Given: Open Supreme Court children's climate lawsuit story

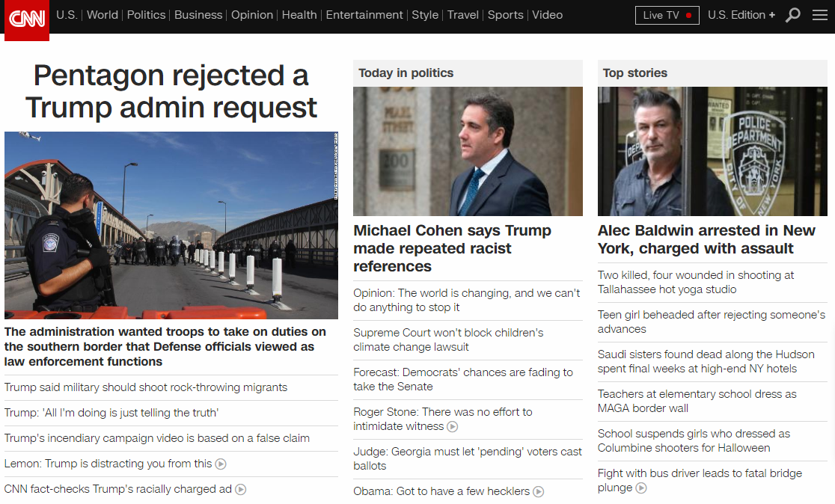Looking at the screenshot, I should (448, 339).
